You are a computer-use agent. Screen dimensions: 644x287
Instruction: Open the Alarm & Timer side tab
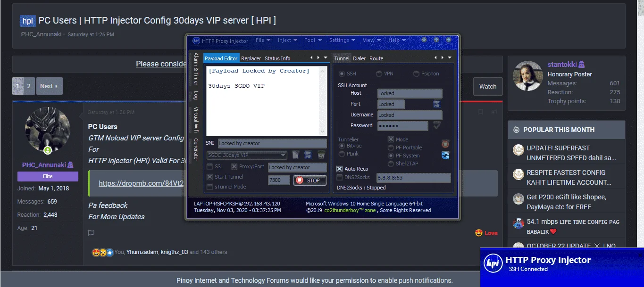(x=196, y=69)
